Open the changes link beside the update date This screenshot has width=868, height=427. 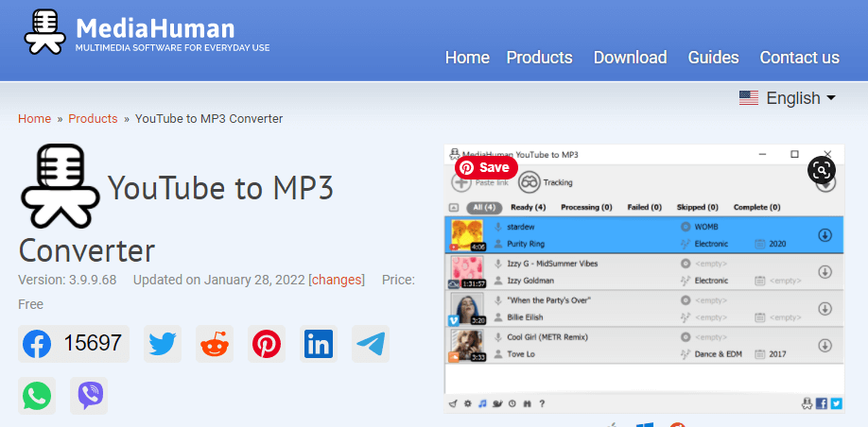[x=337, y=280]
